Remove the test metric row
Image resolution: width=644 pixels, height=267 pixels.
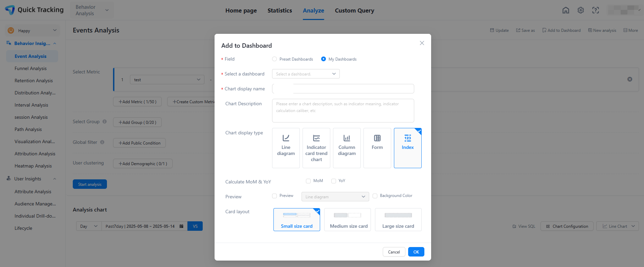click(630, 79)
